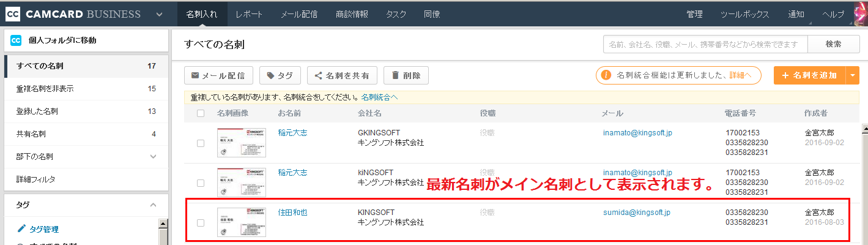Open 稲元大志 name in GKINGSOFT row
Image resolution: width=868 pixels, height=245 pixels.
tap(292, 132)
